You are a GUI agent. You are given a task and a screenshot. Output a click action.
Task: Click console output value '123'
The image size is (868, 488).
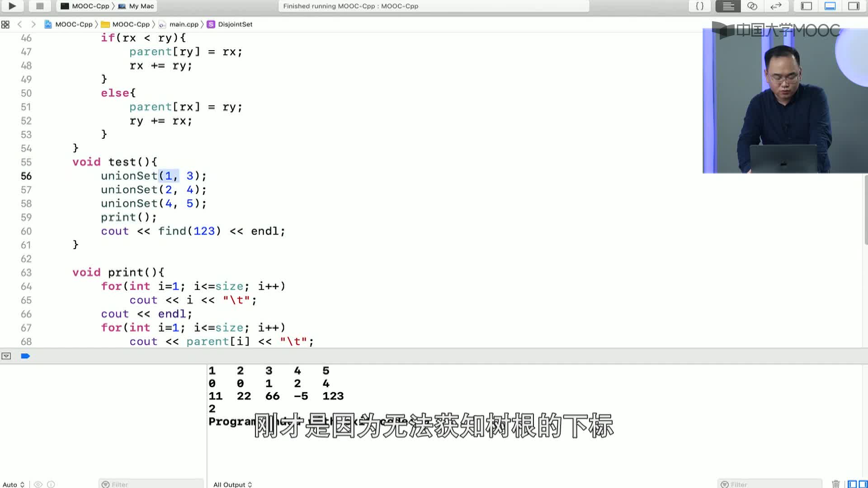[x=333, y=396]
